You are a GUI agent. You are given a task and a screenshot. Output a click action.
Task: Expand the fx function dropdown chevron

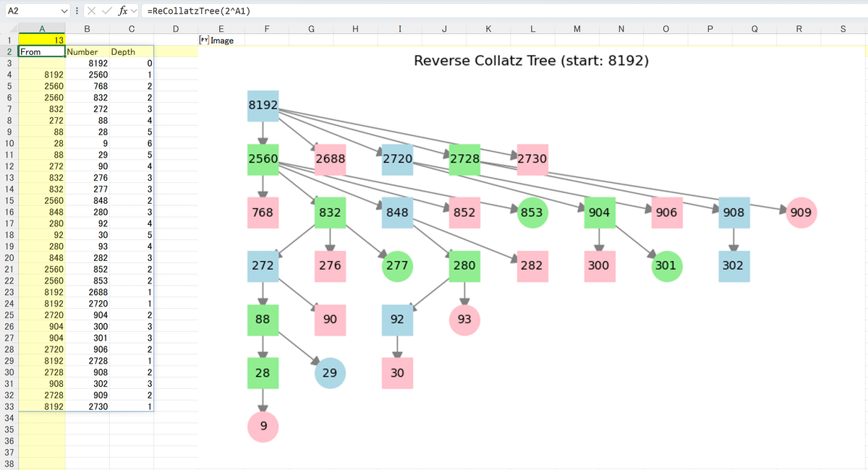tap(135, 10)
